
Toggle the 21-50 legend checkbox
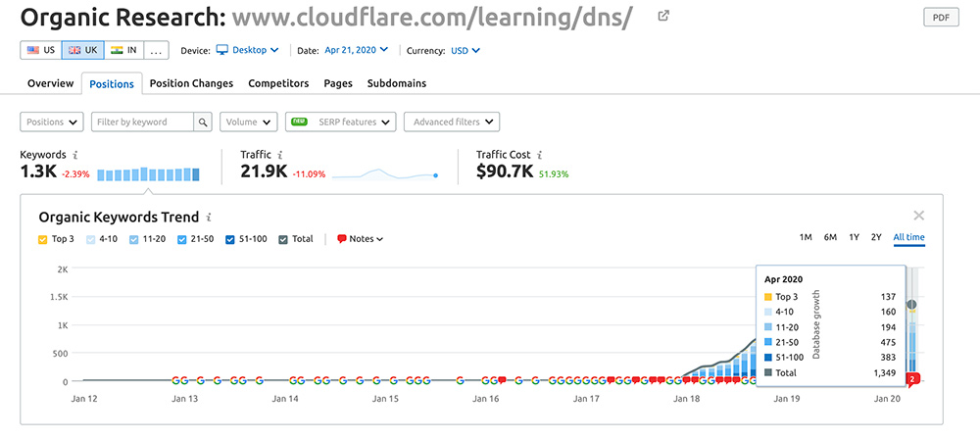[x=182, y=239]
